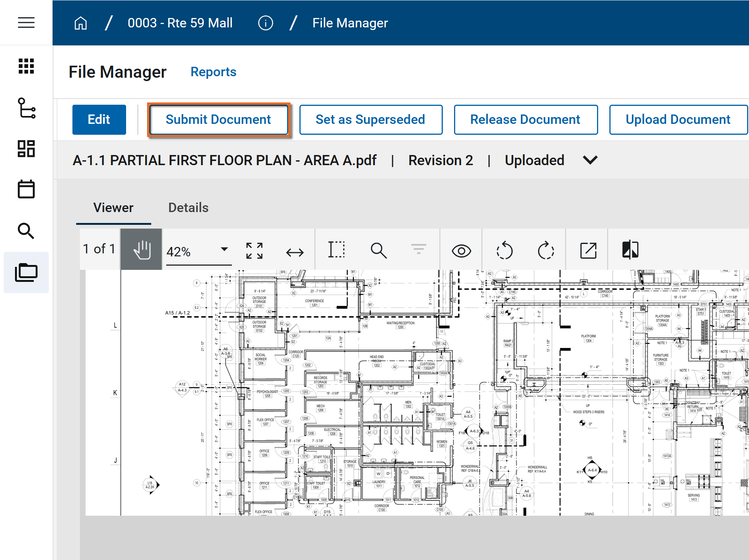Click the Submit Document button
This screenshot has height=560, width=749.
click(218, 119)
